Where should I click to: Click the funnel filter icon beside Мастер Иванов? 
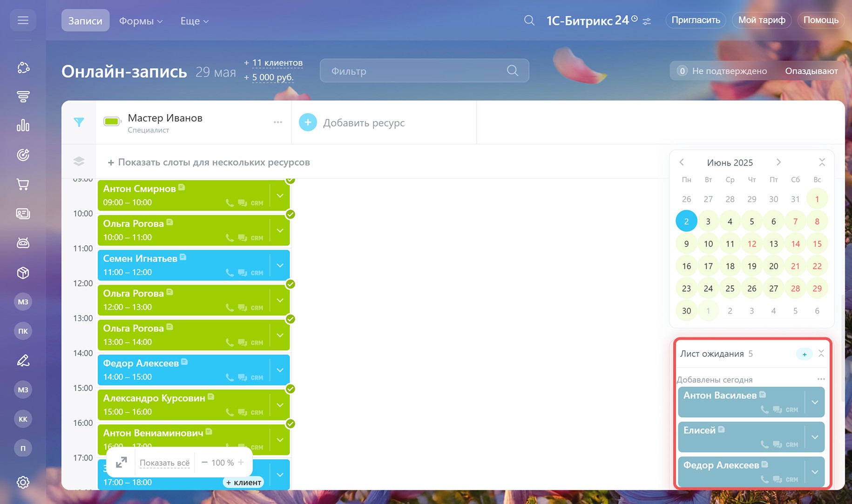click(x=79, y=122)
